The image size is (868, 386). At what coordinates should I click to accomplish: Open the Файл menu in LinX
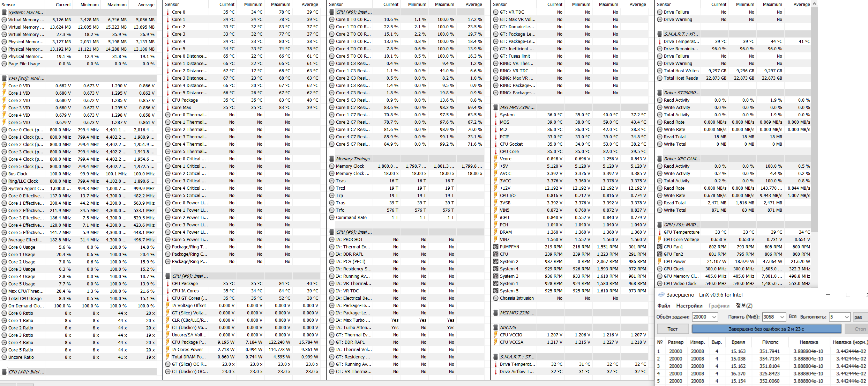(x=664, y=306)
